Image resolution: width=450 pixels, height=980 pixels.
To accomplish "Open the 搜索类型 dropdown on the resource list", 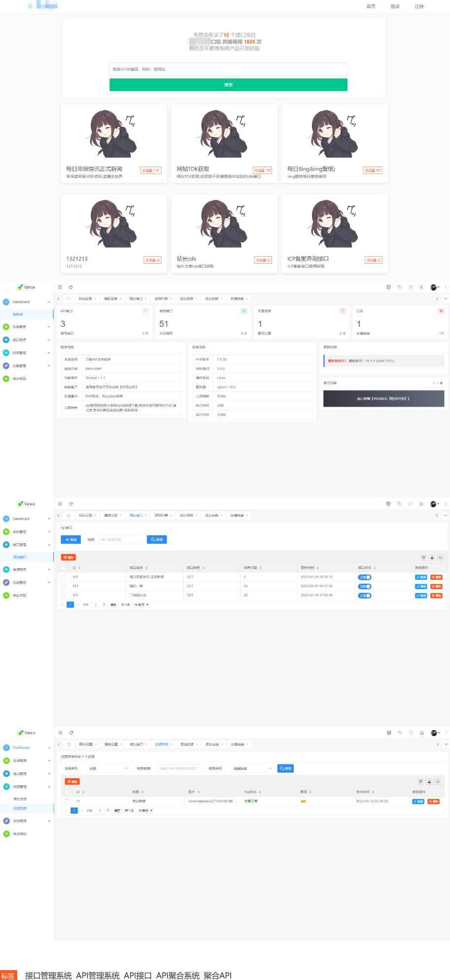I will pos(252,769).
